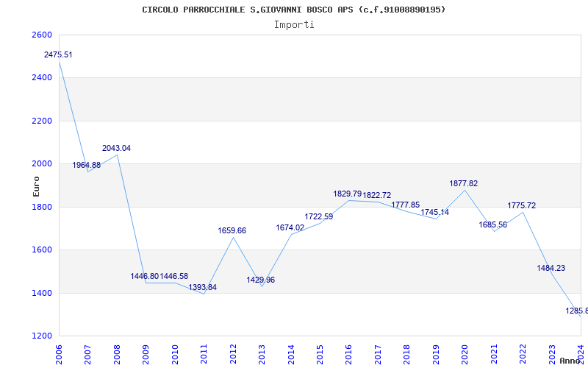Select the data label 1393.84

203,288
